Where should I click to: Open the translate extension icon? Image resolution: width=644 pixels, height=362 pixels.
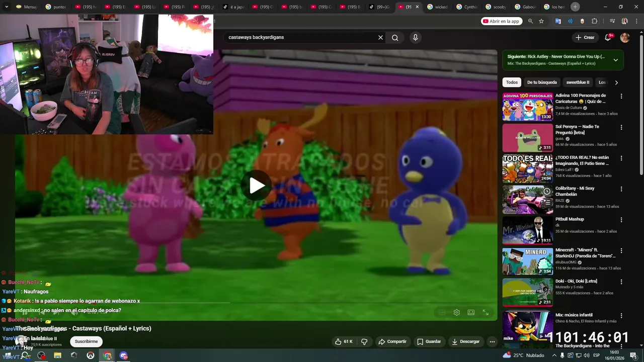coord(558,21)
